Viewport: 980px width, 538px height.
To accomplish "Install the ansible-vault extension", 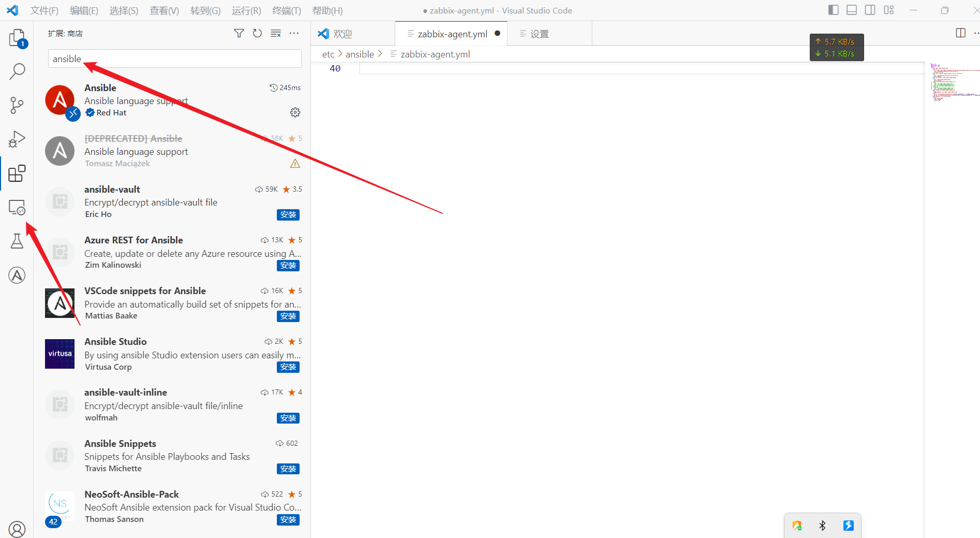I will [288, 215].
